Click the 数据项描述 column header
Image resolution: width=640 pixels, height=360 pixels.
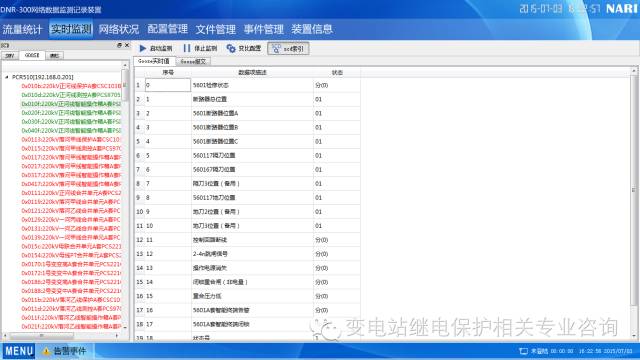(x=252, y=72)
